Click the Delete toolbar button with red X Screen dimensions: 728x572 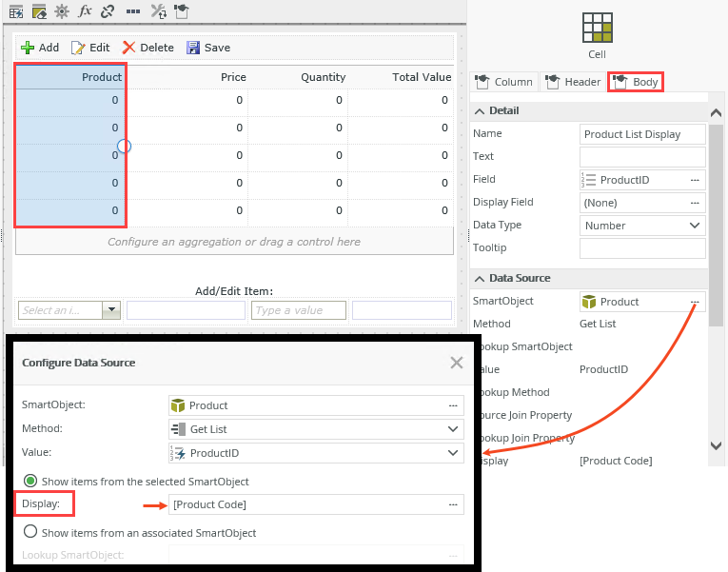coord(148,48)
